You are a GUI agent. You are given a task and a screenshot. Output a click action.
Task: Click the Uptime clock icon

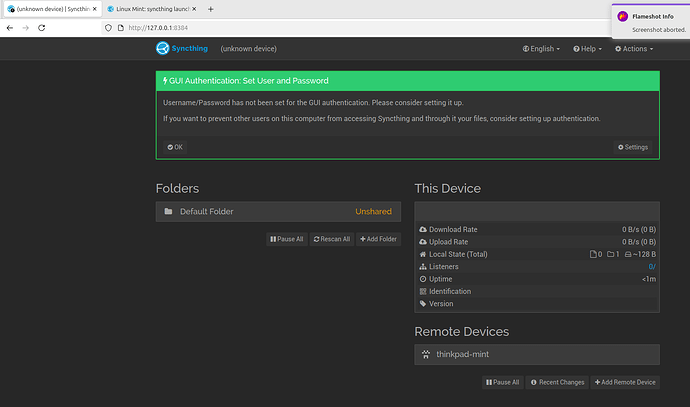[423, 279]
